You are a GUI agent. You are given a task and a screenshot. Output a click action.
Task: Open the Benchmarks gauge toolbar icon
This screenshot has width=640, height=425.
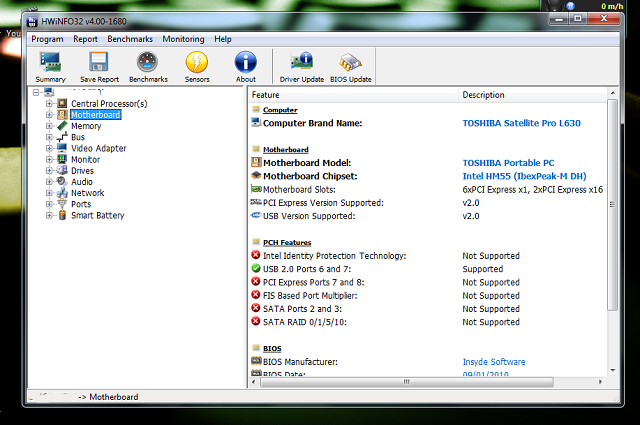(x=148, y=62)
